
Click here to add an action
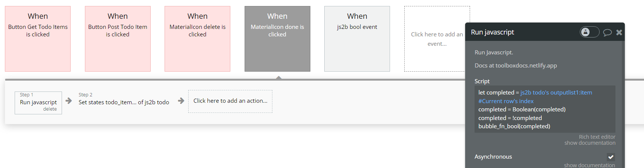point(230,101)
